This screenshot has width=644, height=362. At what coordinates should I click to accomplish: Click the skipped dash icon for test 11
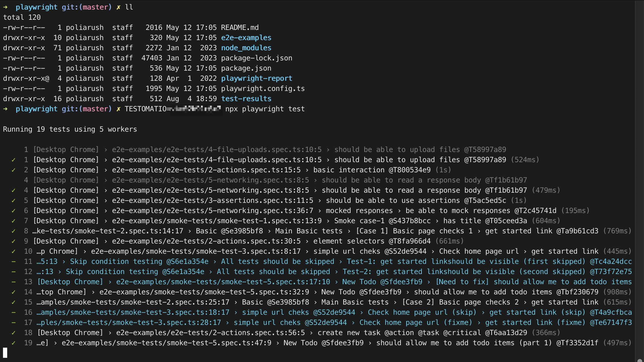[13, 261]
